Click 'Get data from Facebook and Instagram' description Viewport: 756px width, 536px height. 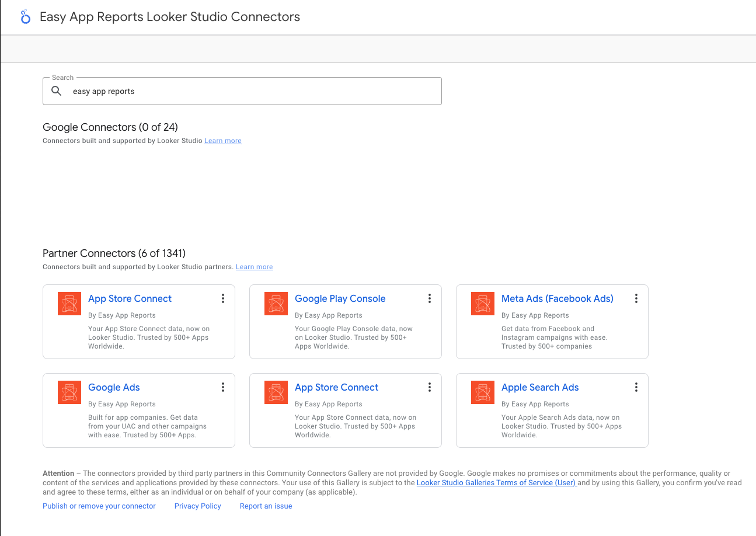[555, 337]
